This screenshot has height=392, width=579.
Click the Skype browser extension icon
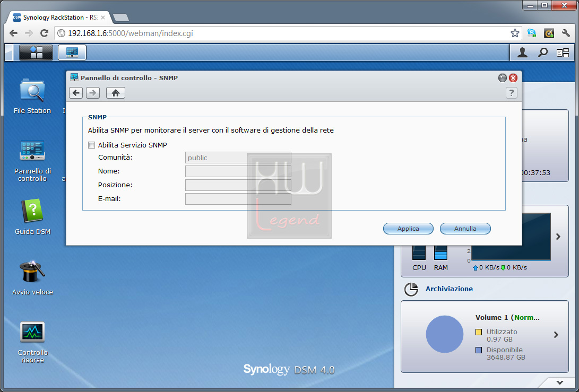coord(532,33)
